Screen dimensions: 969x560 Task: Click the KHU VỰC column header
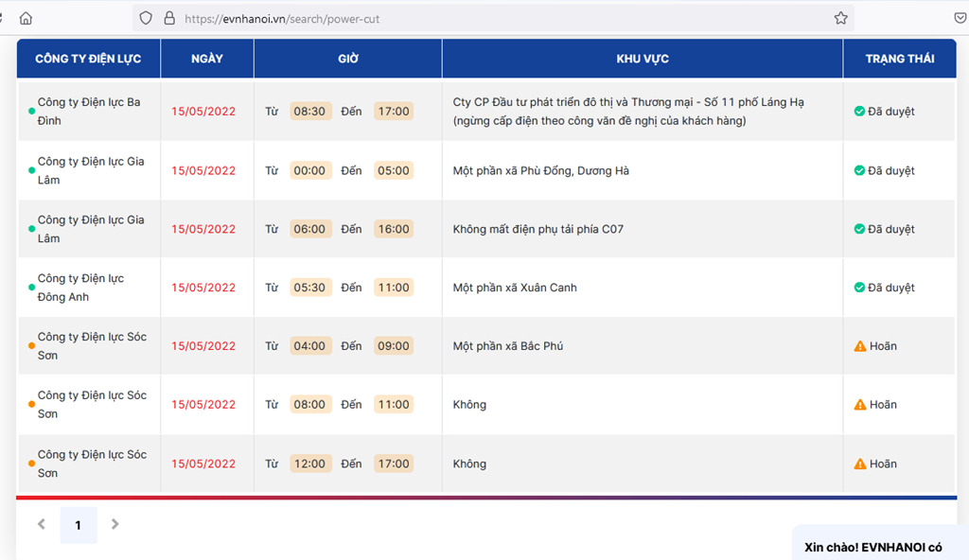click(643, 59)
